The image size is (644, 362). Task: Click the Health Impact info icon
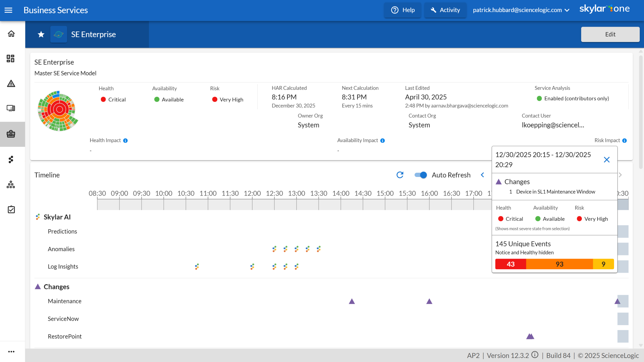pos(125,141)
